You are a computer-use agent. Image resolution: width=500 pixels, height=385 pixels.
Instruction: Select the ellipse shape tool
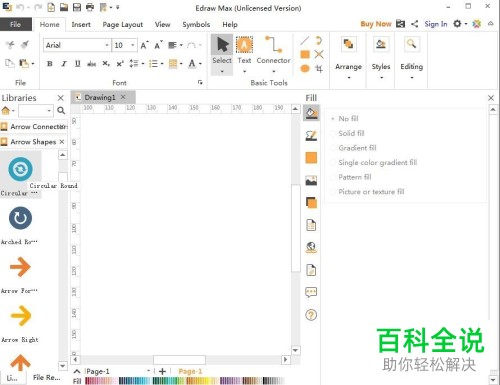[305, 69]
